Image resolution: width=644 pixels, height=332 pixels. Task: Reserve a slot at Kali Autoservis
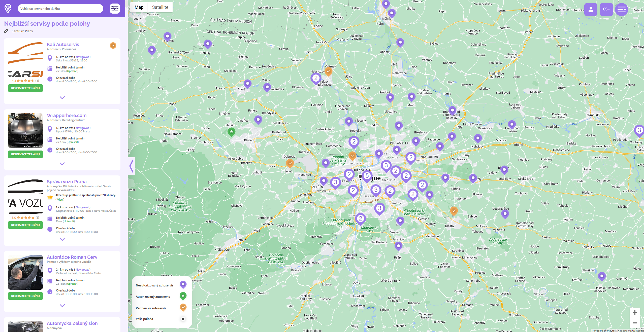[25, 88]
